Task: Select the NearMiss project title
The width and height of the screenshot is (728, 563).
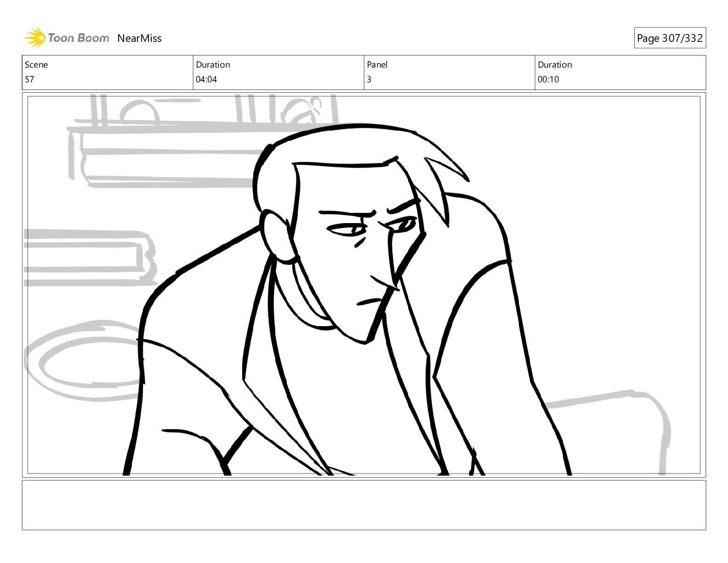Action: [x=139, y=38]
